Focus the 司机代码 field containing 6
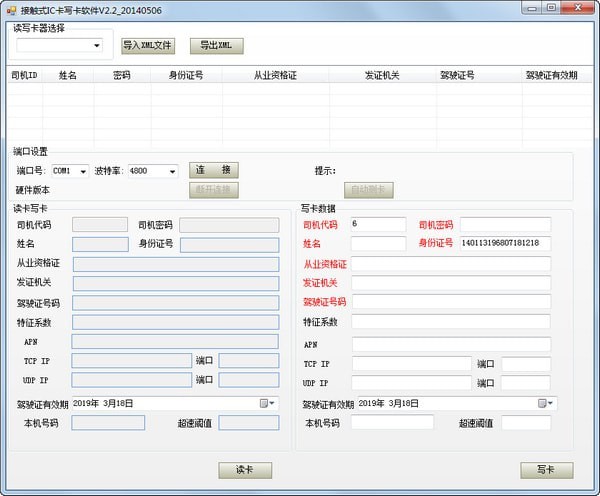 [378, 224]
